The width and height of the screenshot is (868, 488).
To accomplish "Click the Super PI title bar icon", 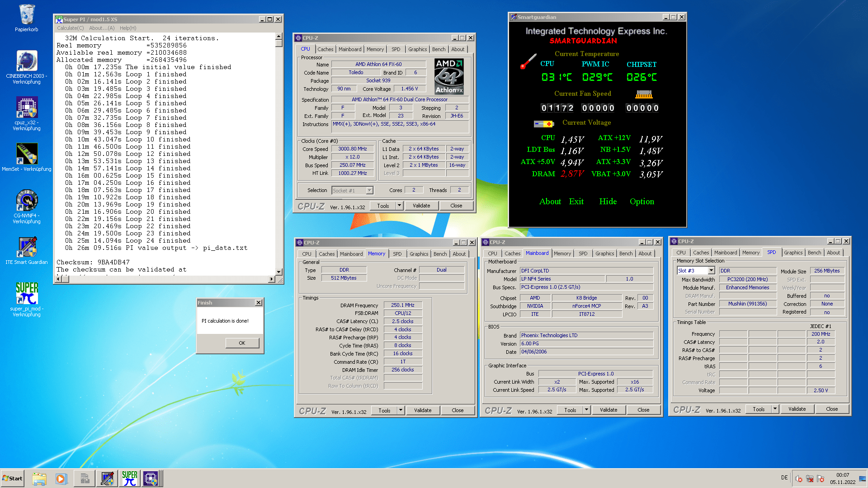I will click(x=59, y=19).
